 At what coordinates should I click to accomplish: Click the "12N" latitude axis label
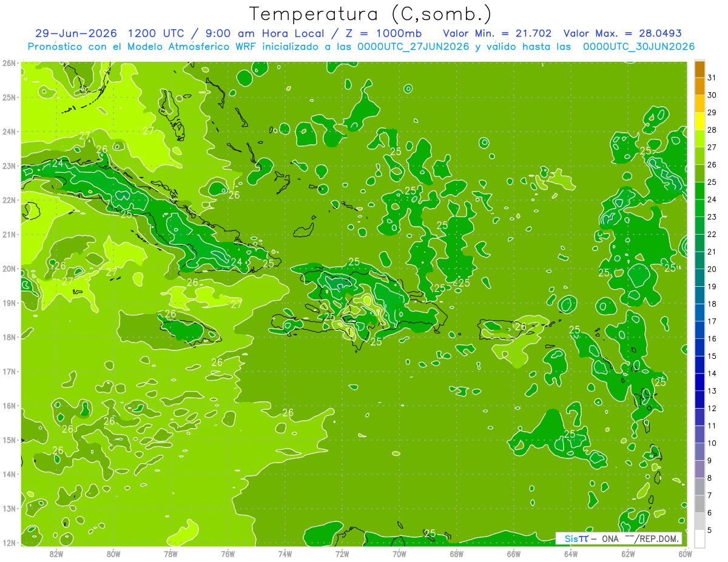9,543
